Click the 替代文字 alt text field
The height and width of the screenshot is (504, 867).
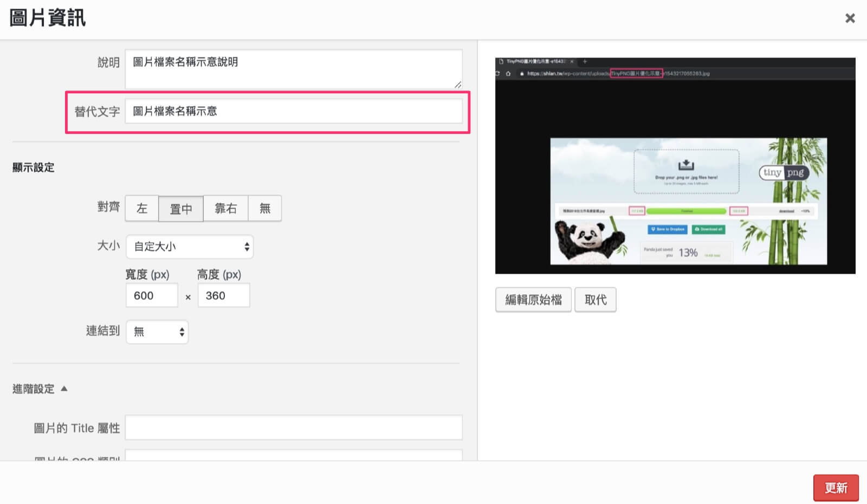pos(293,111)
